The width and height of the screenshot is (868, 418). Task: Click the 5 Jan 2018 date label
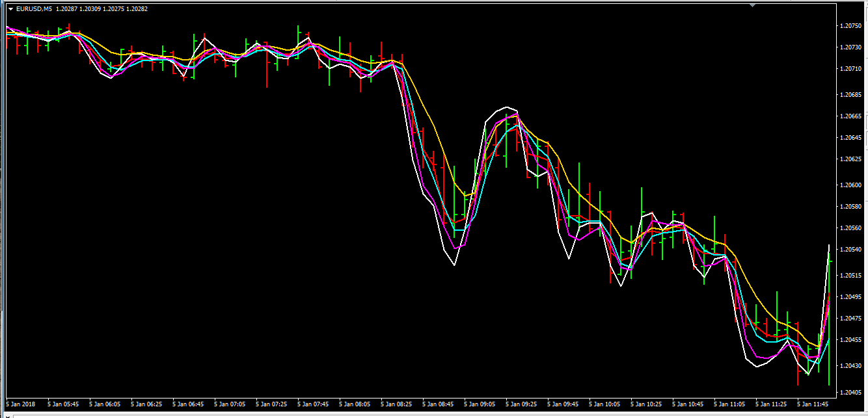pyautogui.click(x=20, y=404)
